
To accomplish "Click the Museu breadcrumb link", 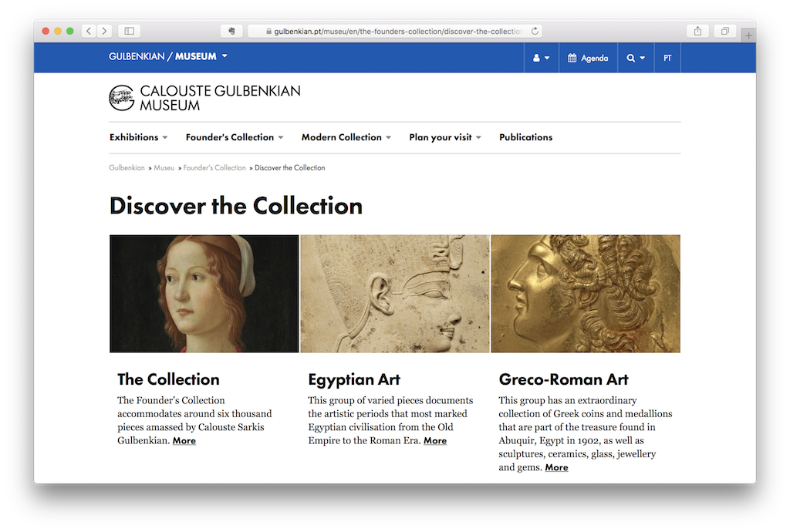I will [164, 168].
